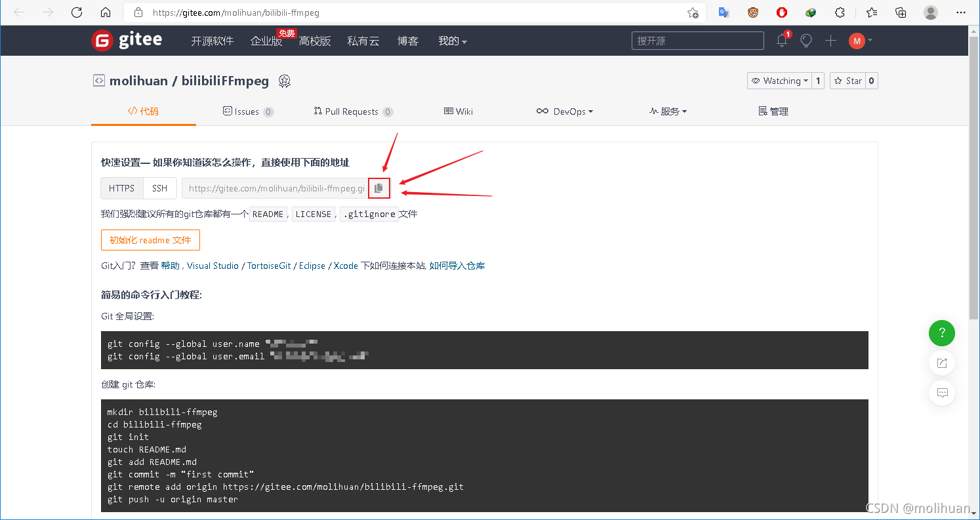Open 高校版 in the navbar
The height and width of the screenshot is (520, 980).
coord(315,41)
